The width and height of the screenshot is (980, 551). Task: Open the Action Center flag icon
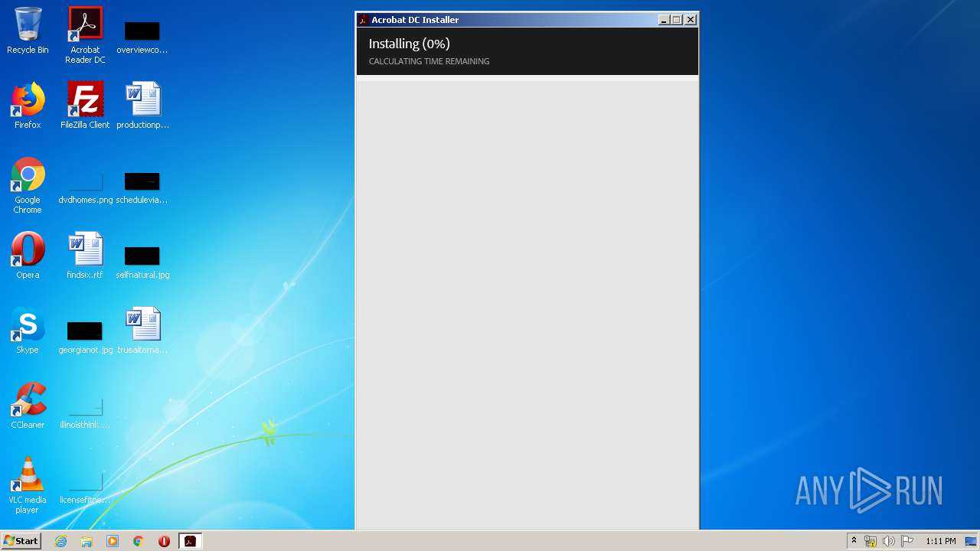click(x=907, y=541)
